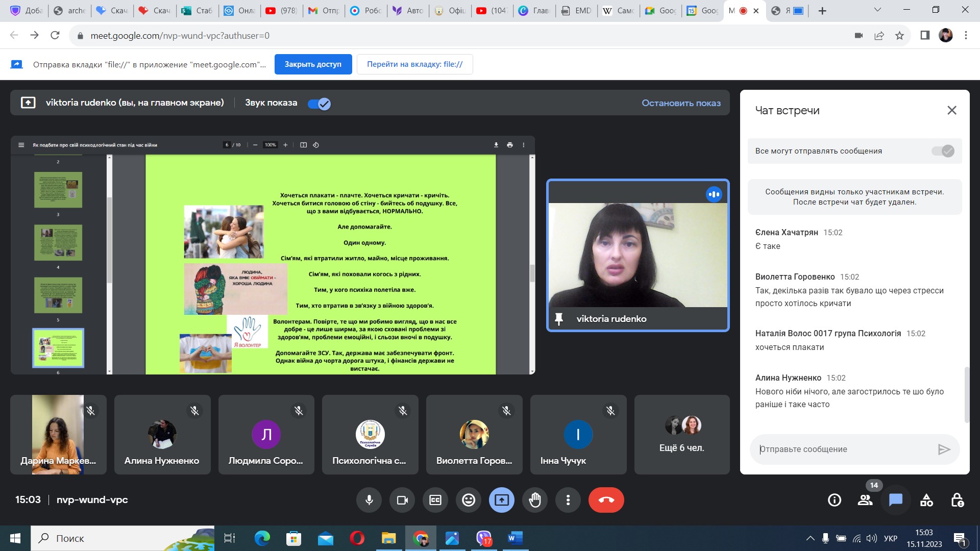The height and width of the screenshot is (551, 980).
Task: Click Остановить показ link
Action: pos(681,103)
